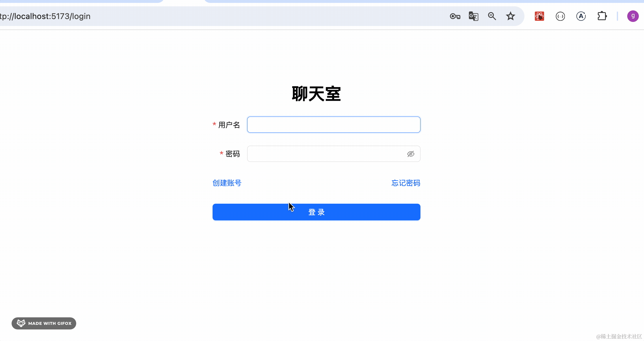Click the 用户名 field label
This screenshot has width=644, height=341.
[x=229, y=125]
